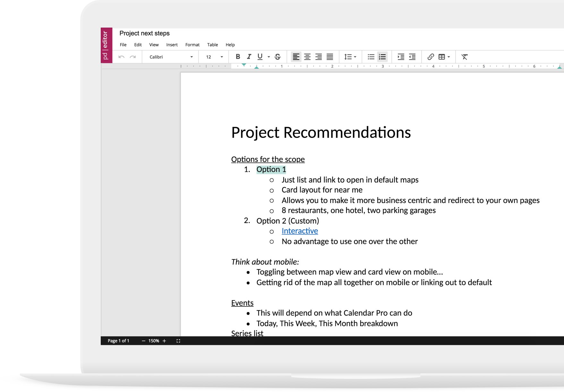This screenshot has height=392, width=564.
Task: Open the Table menu
Action: pos(212,45)
